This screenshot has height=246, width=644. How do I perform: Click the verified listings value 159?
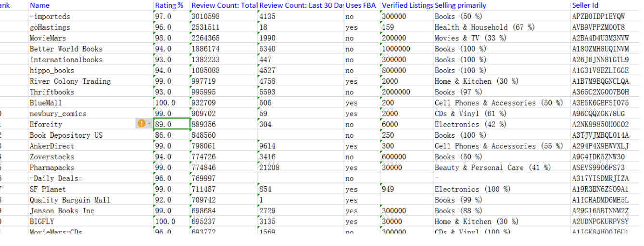pos(388,27)
